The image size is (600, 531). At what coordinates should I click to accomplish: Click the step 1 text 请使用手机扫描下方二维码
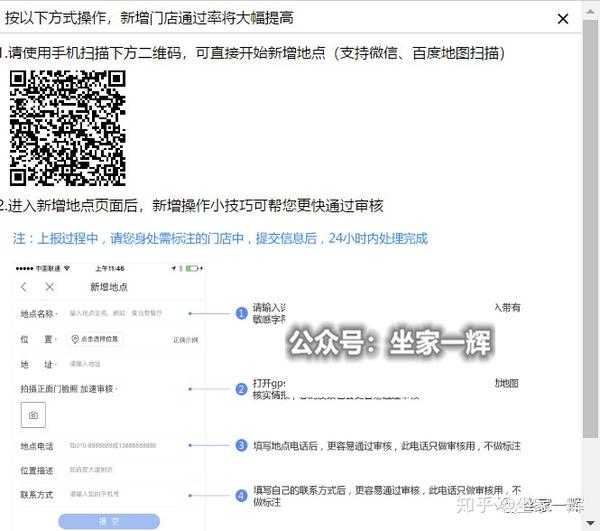[95, 53]
